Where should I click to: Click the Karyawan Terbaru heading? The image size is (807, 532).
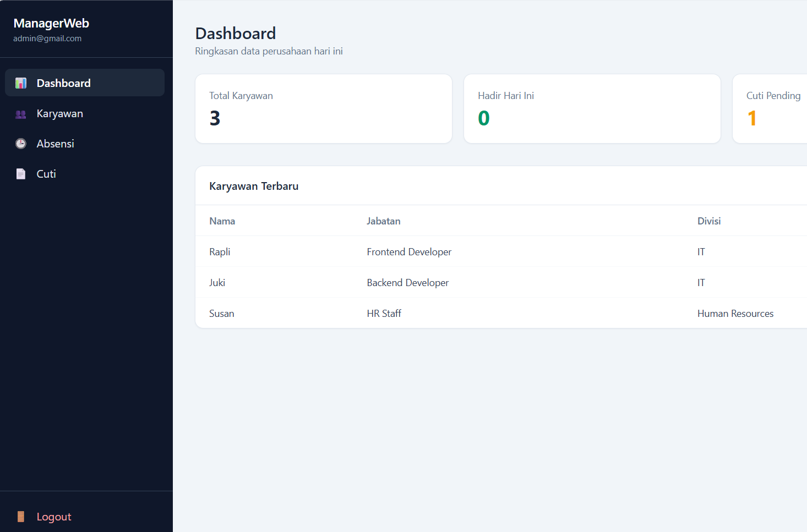[x=254, y=186]
